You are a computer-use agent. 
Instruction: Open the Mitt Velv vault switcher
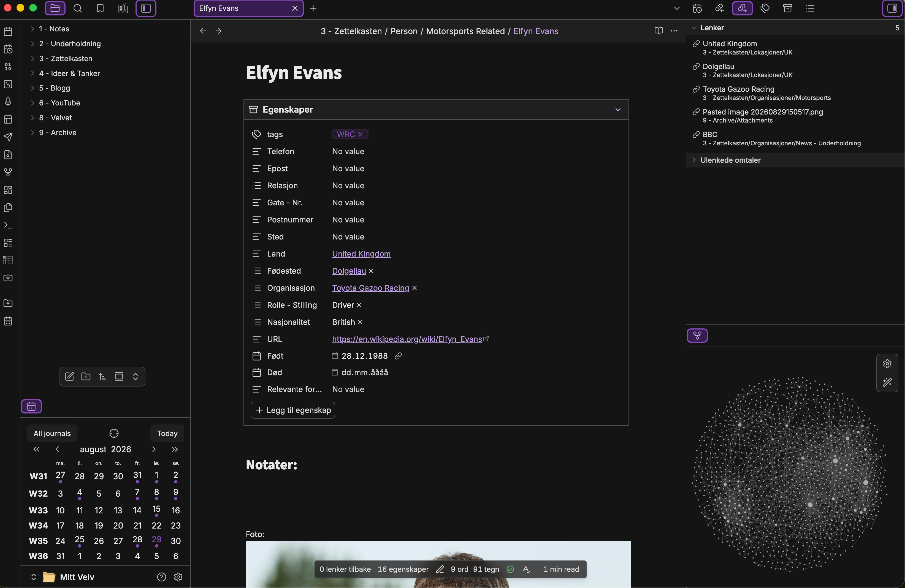pos(63,577)
